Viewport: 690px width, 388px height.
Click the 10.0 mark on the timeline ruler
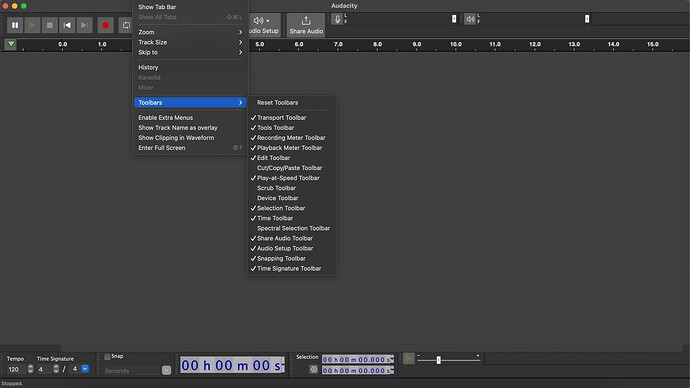click(x=456, y=44)
